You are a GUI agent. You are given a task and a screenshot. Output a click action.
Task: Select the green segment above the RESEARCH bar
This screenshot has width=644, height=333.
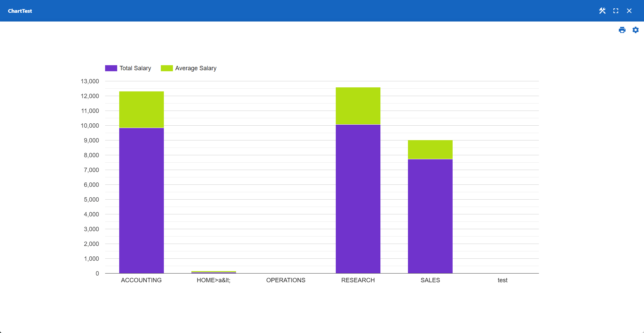point(358,105)
